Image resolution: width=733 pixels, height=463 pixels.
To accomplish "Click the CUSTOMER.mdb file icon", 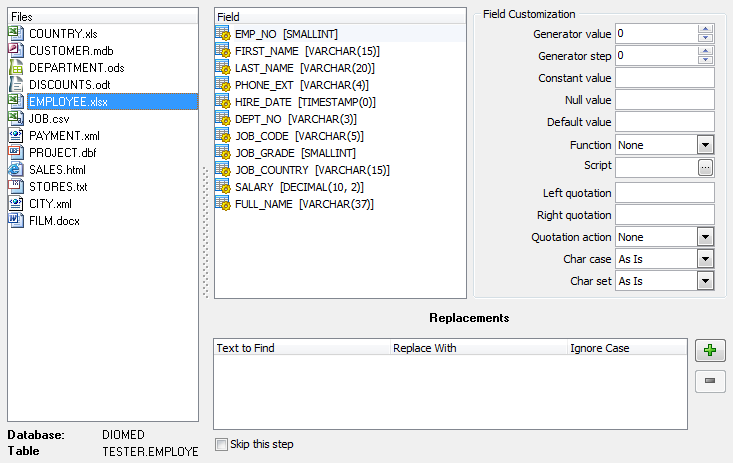I will pyautogui.click(x=16, y=50).
